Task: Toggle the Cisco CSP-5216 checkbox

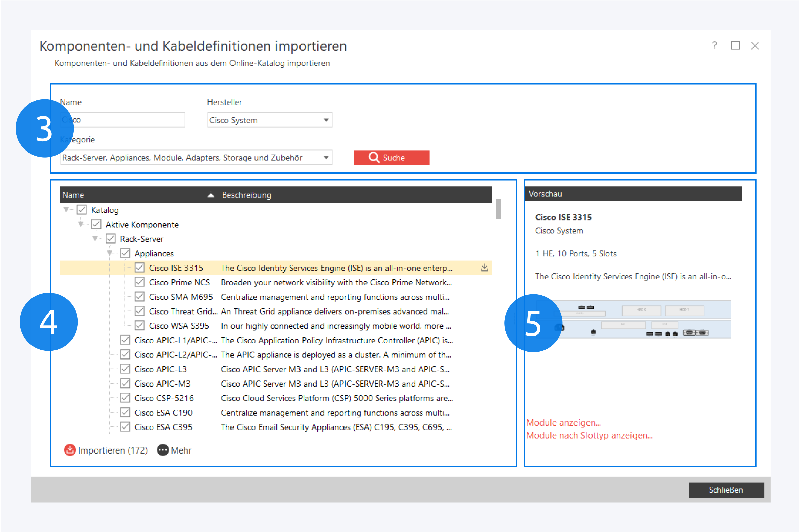Action: tap(125, 398)
